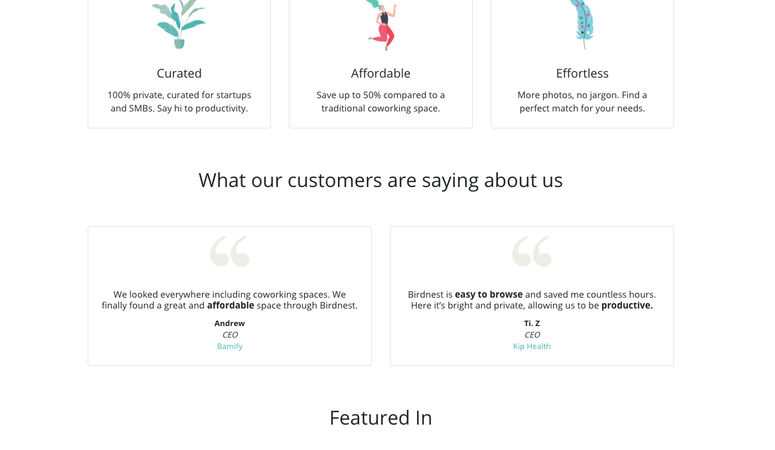The width and height of the screenshot is (775, 450).
Task: Click the plant illustration above Curated
Action: tap(179, 24)
